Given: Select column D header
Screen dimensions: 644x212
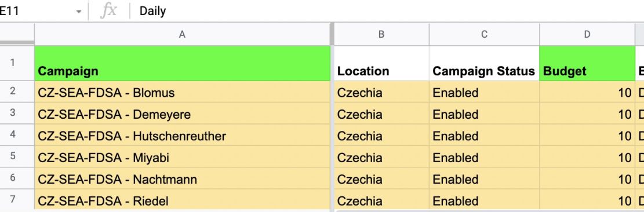Looking at the screenshot, I should (x=587, y=34).
